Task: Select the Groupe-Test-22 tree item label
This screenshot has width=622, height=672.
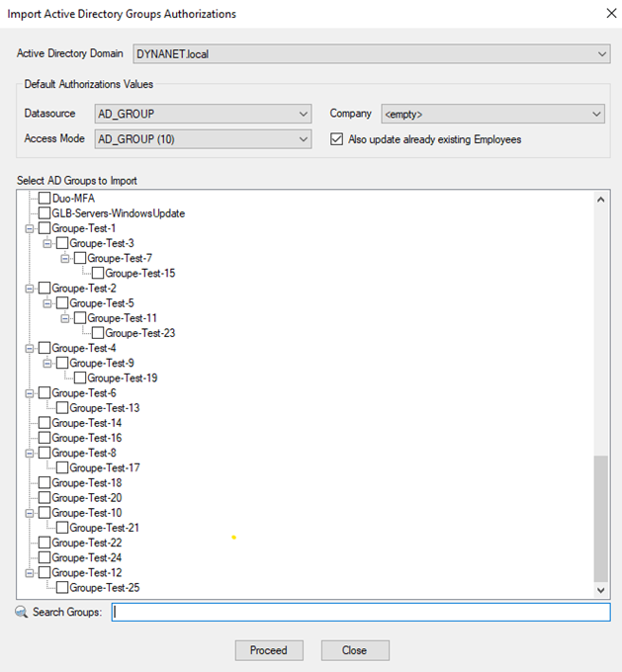Action: (x=86, y=543)
